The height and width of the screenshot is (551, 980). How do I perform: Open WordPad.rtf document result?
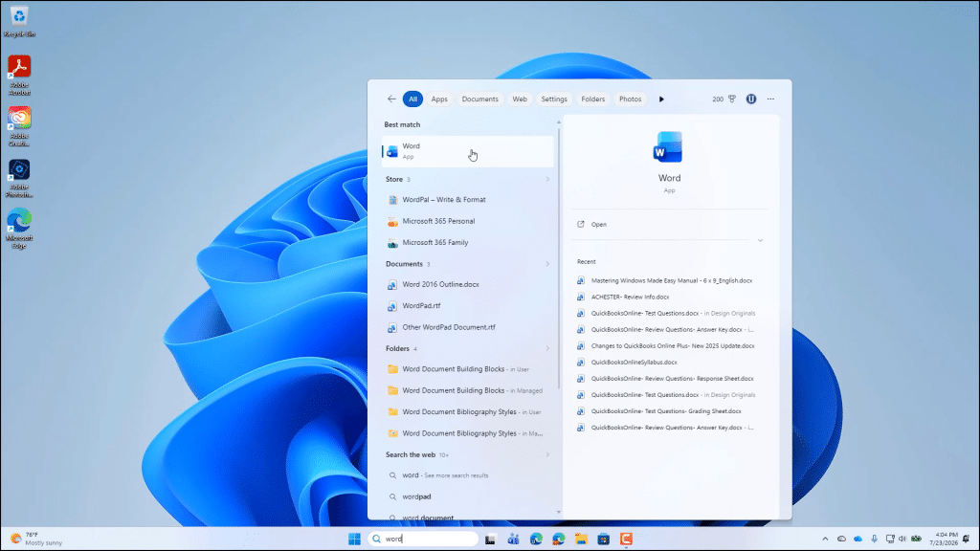tap(467, 305)
